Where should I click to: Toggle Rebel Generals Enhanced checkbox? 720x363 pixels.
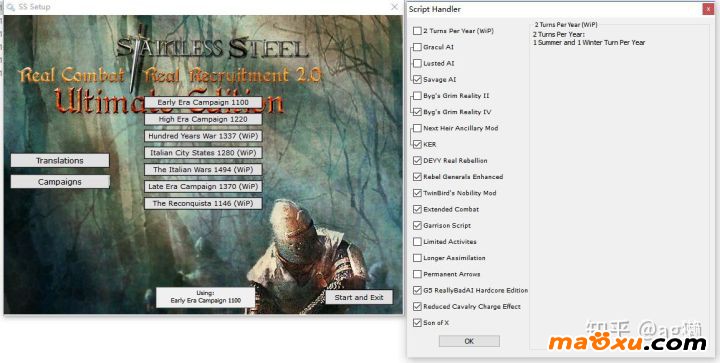point(417,177)
